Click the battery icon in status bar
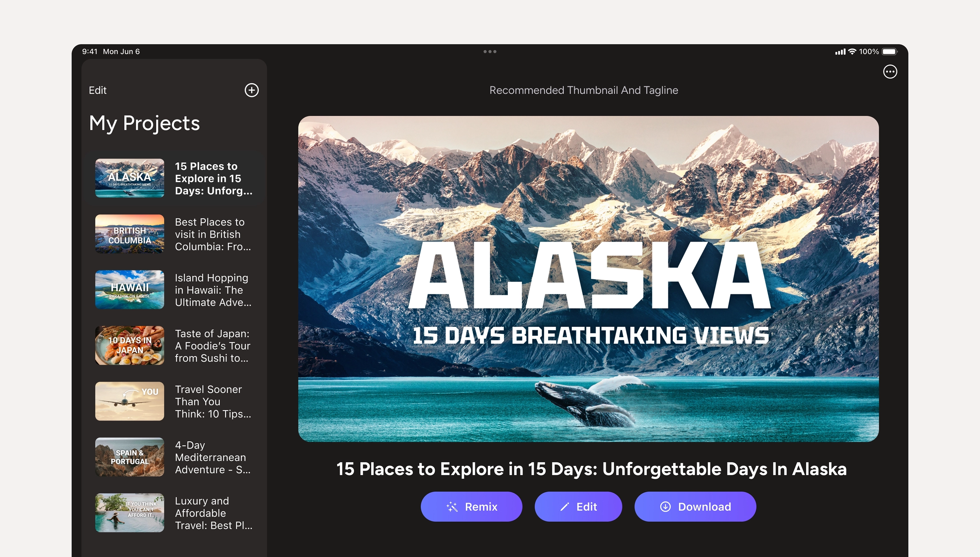The height and width of the screenshot is (557, 980). coord(889,51)
